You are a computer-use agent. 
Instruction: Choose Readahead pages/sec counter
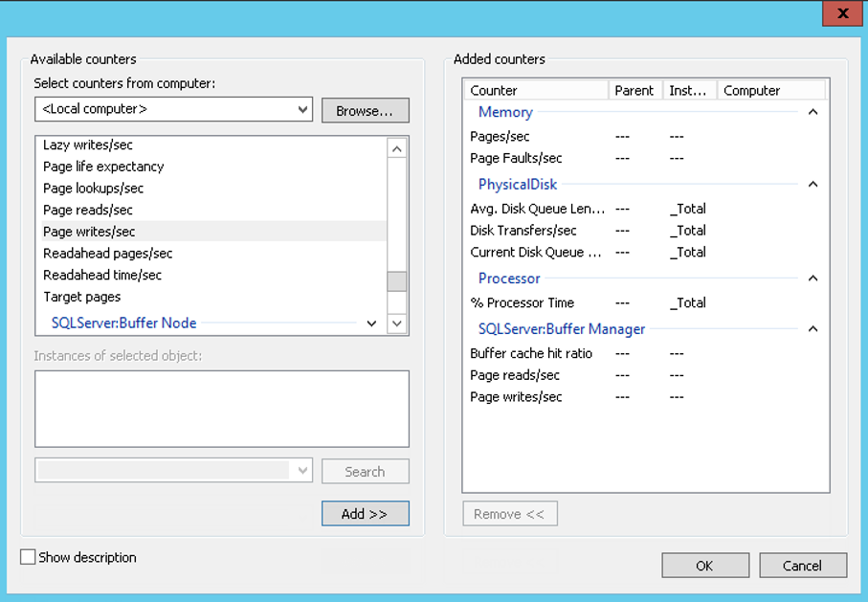[107, 254]
